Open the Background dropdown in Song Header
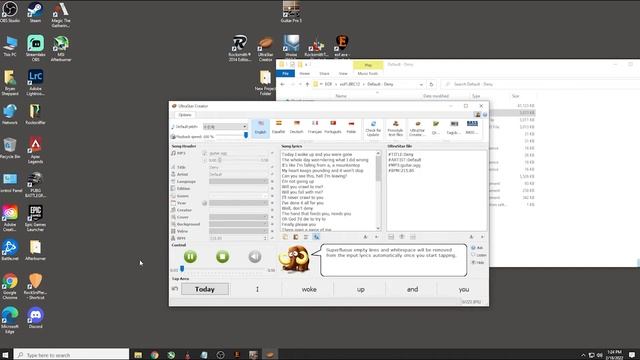 click(x=238, y=224)
